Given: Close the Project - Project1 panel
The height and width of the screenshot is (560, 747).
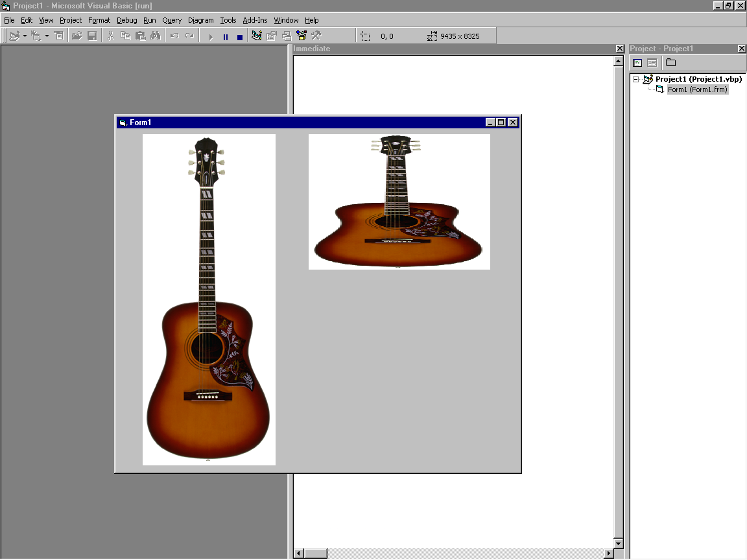Looking at the screenshot, I should pos(742,49).
